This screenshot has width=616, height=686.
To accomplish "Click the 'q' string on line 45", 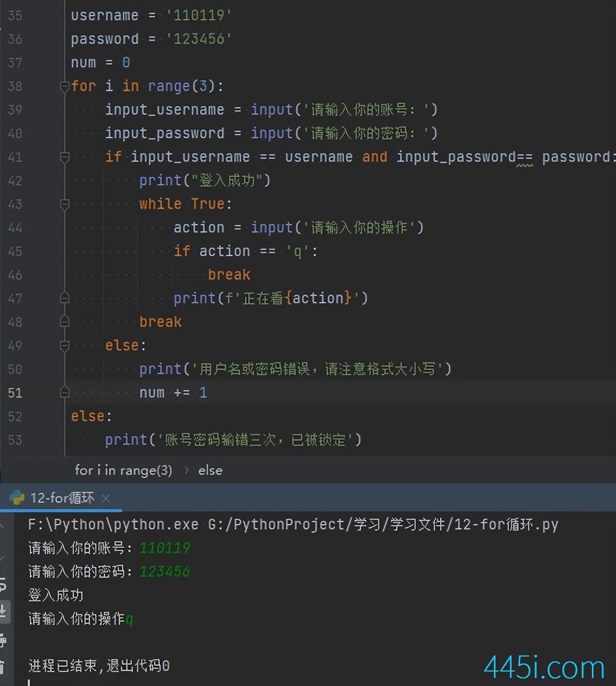I will 297,251.
